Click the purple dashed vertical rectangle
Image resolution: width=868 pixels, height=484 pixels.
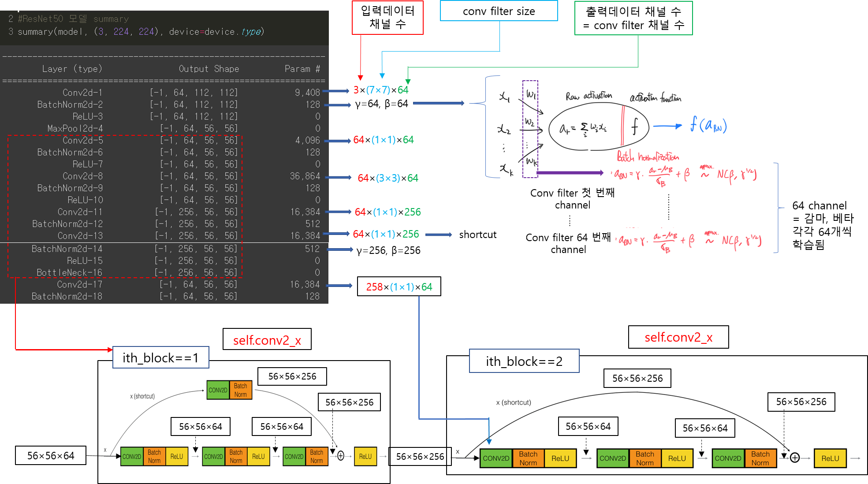[530, 129]
